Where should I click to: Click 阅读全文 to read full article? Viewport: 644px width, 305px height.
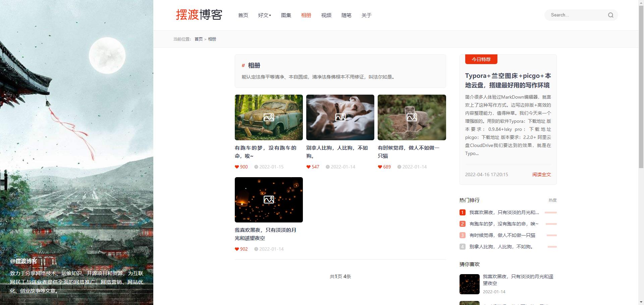tap(541, 174)
